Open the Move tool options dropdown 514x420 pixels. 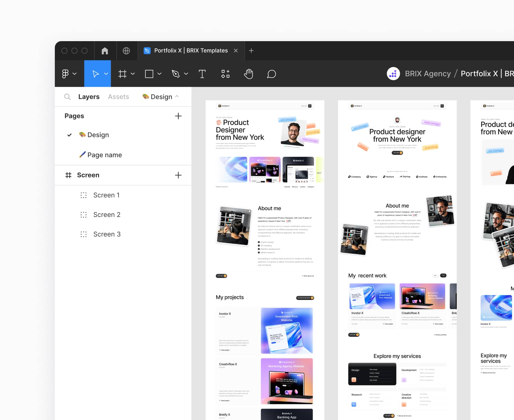click(x=106, y=74)
